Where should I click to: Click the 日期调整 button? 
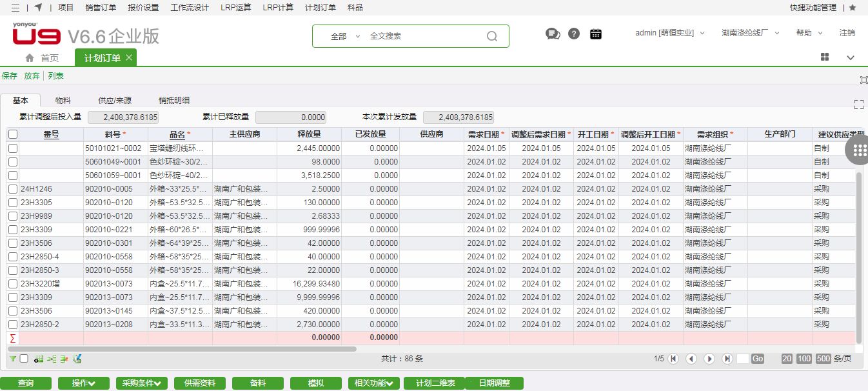494,383
